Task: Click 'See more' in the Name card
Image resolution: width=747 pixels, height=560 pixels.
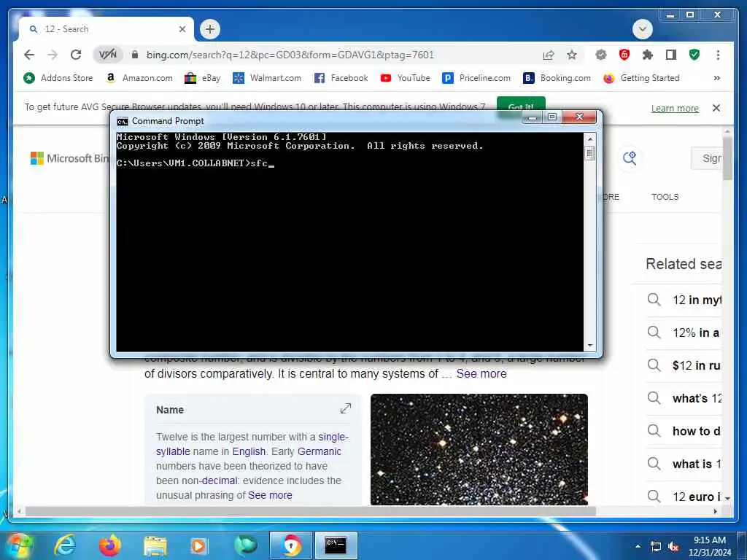Action: (x=270, y=495)
